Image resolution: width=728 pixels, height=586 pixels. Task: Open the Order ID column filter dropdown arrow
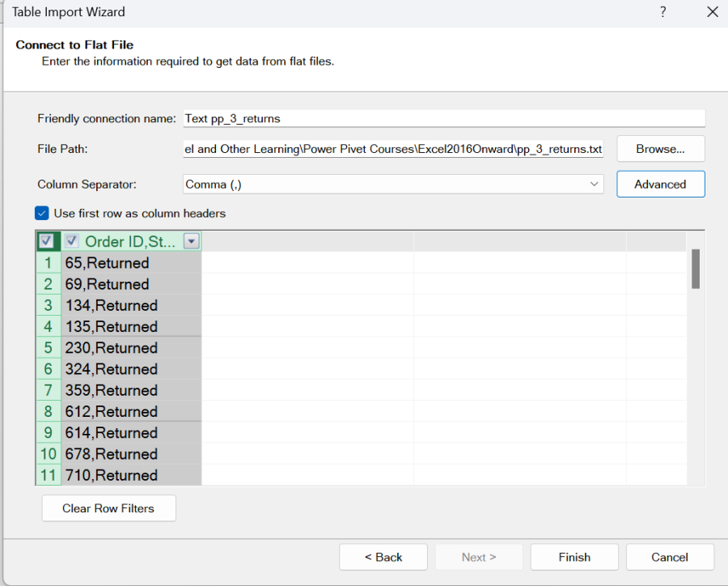[191, 241]
